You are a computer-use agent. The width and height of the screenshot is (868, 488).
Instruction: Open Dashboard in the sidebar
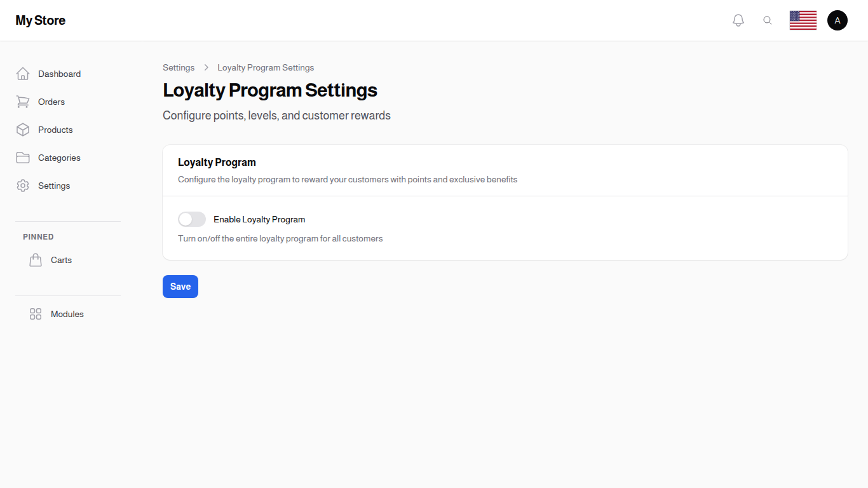pos(68,74)
